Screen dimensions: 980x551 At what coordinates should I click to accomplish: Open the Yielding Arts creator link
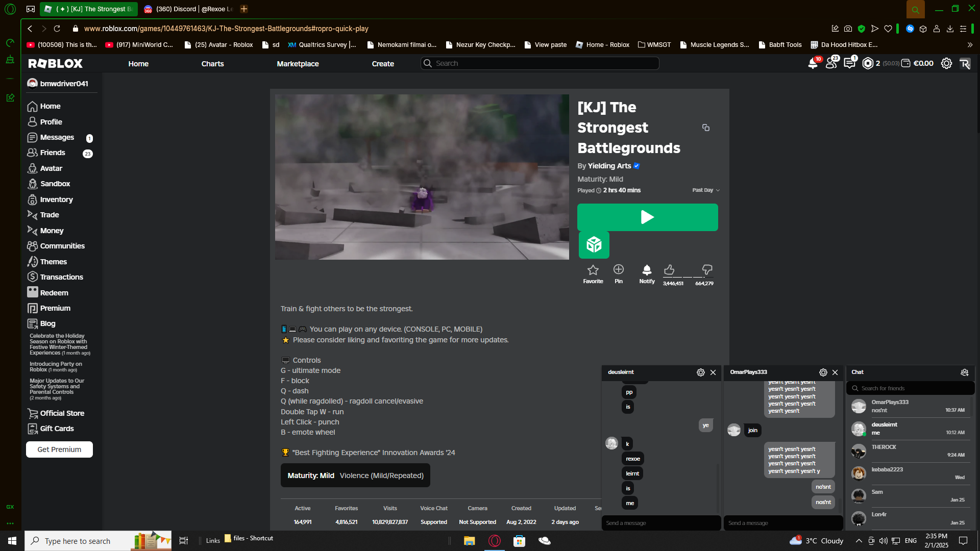pos(609,166)
